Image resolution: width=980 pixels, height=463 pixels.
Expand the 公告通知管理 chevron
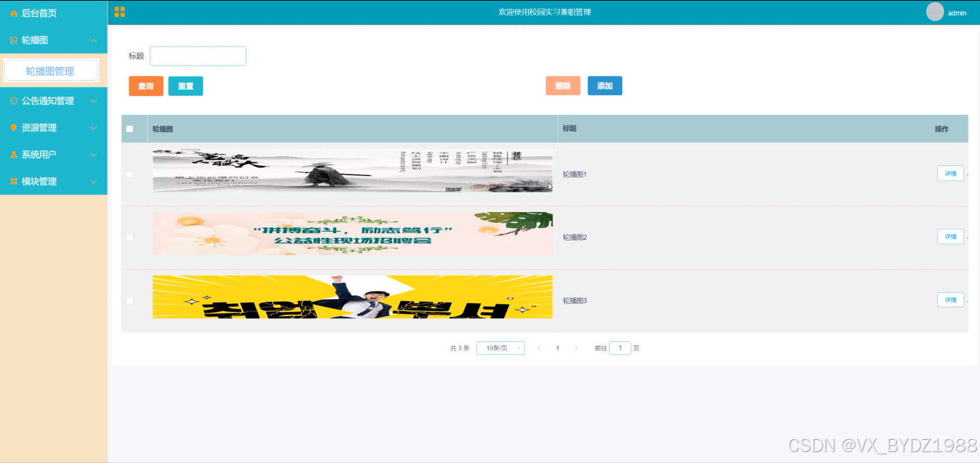[x=94, y=101]
